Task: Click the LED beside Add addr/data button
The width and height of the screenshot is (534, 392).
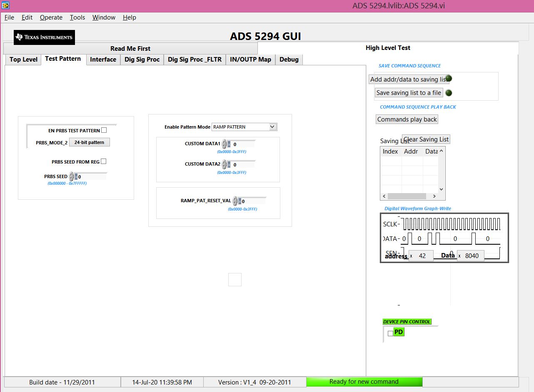Action: click(449, 78)
